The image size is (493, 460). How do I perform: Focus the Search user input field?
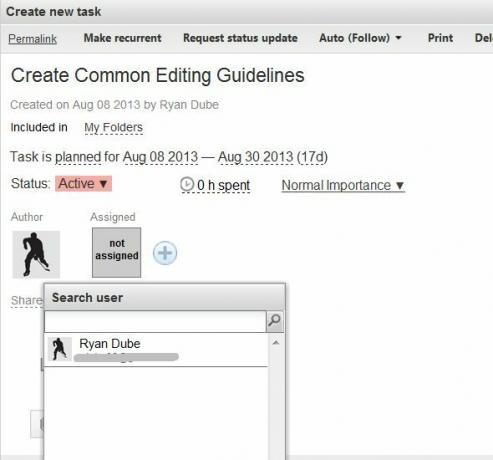coord(155,322)
